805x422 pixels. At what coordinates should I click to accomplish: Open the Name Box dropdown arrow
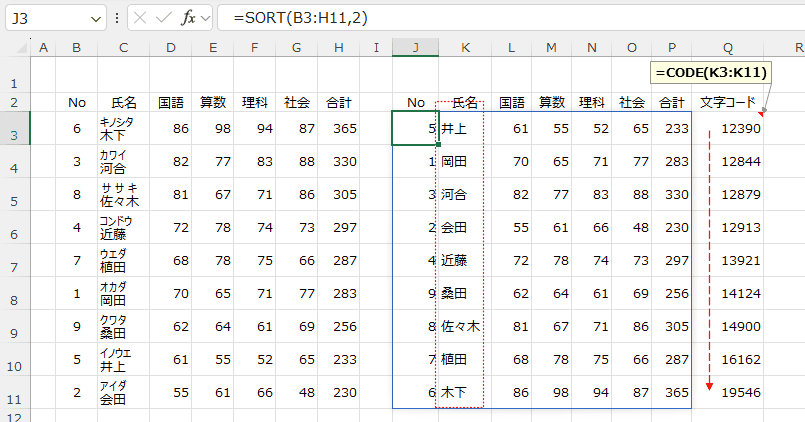click(95, 18)
